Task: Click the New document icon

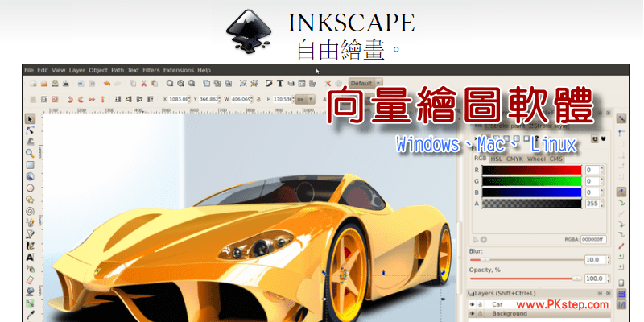Action: pos(34,84)
